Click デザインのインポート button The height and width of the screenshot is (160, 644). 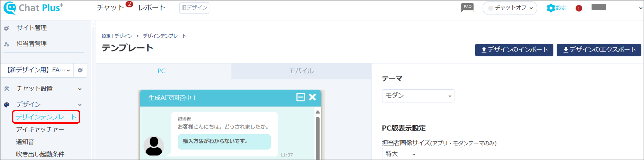tap(514, 50)
